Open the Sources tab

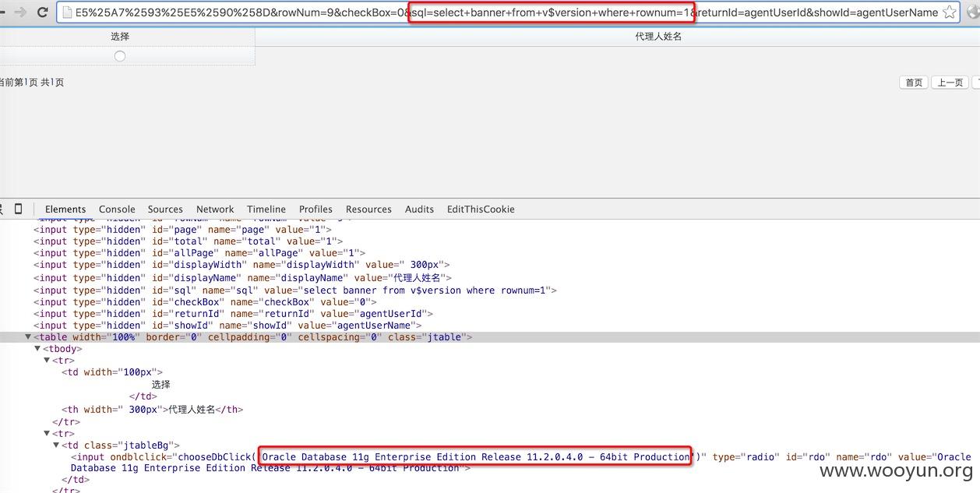pos(165,209)
